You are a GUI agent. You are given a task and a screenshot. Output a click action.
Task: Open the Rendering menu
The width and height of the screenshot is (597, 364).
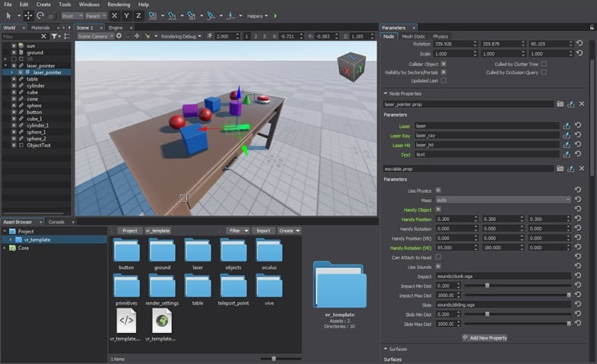pyautogui.click(x=117, y=5)
